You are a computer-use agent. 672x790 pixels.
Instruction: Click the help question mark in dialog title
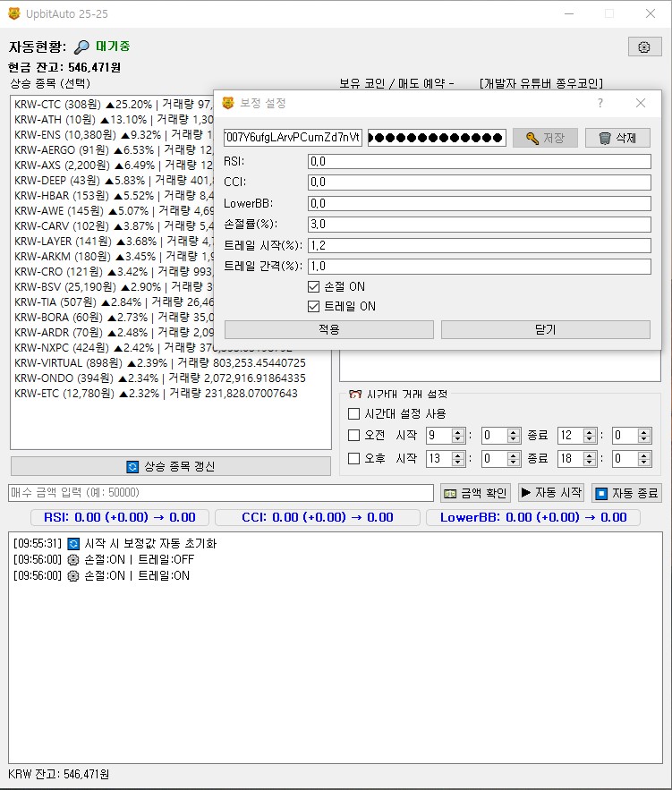coord(600,103)
